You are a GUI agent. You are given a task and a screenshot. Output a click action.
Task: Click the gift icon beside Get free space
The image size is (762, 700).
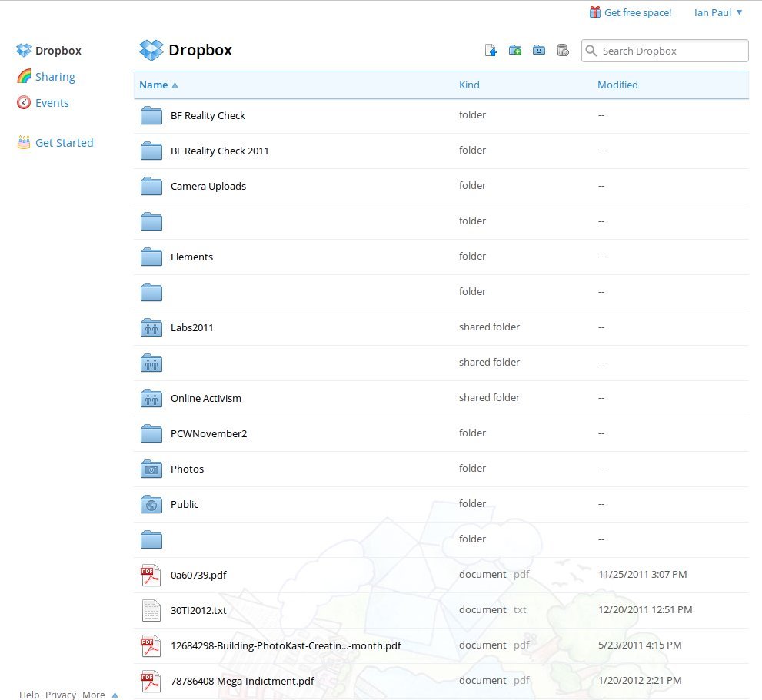(595, 12)
